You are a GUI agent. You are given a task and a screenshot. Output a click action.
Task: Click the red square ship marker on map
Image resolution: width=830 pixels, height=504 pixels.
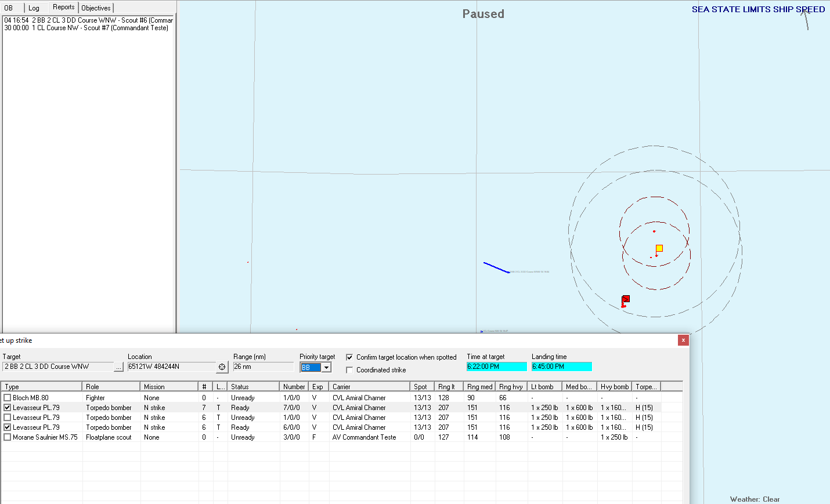click(626, 299)
